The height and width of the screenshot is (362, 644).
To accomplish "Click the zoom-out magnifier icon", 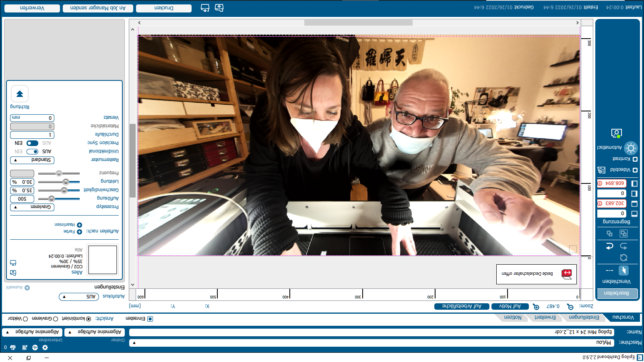I will pyautogui.click(x=570, y=307).
